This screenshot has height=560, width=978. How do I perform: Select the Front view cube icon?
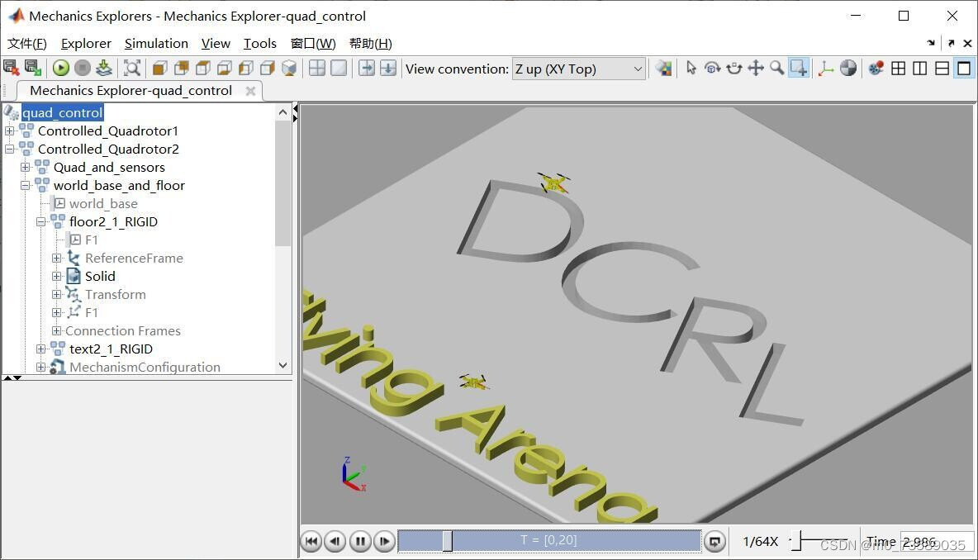tap(160, 68)
